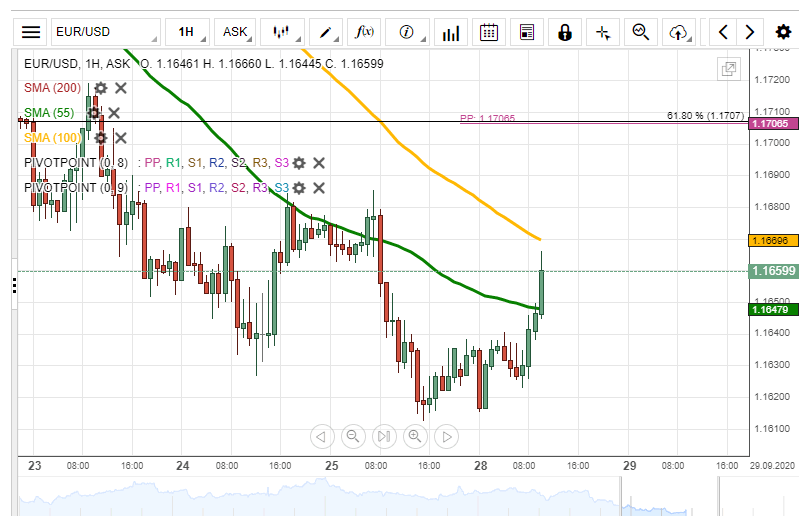Click the SMA (55) legend label
The image size is (803, 520).
[49, 113]
